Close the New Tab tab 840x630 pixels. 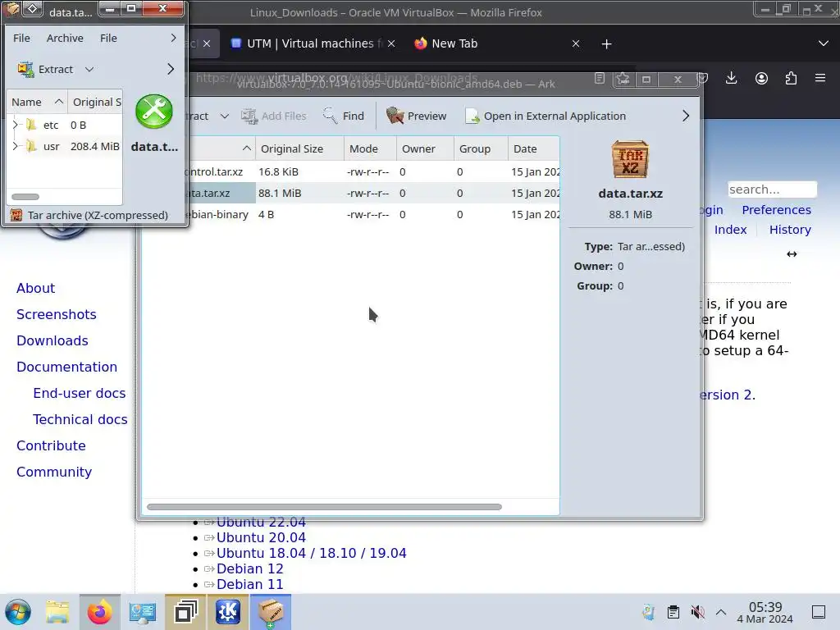pos(576,43)
